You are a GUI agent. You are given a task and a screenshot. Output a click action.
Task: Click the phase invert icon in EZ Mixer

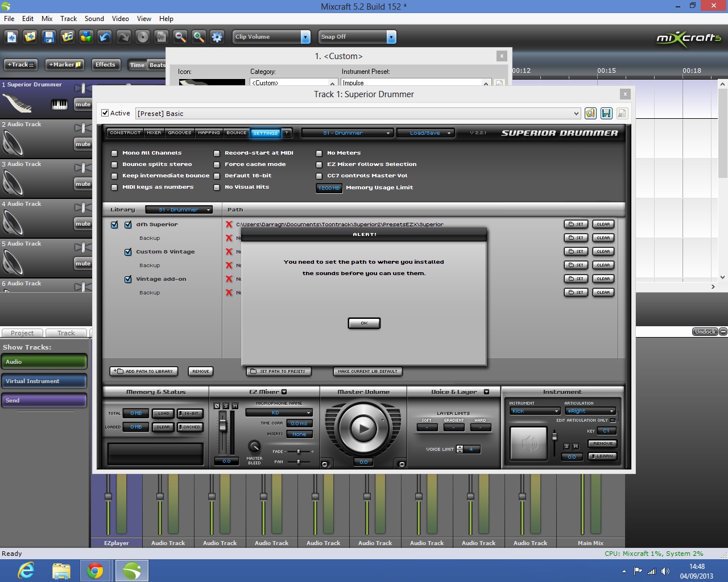[x=217, y=406]
